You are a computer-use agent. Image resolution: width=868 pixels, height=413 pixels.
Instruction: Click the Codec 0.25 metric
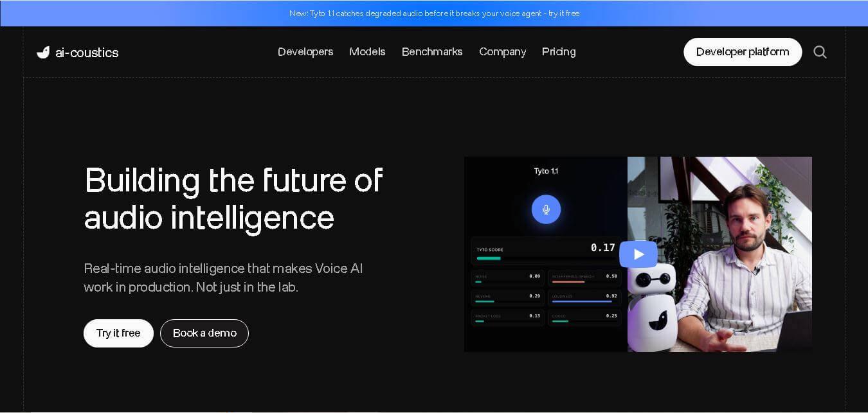(584, 317)
